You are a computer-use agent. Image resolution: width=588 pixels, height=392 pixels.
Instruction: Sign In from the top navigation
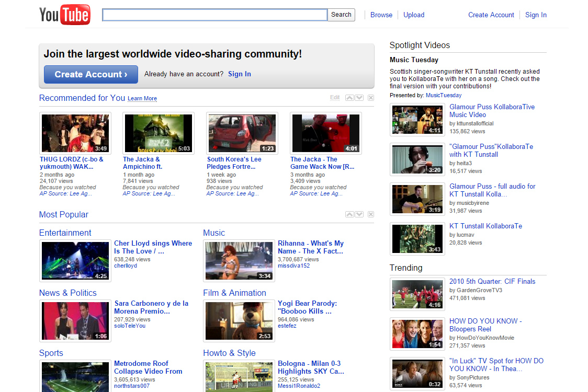pos(536,15)
